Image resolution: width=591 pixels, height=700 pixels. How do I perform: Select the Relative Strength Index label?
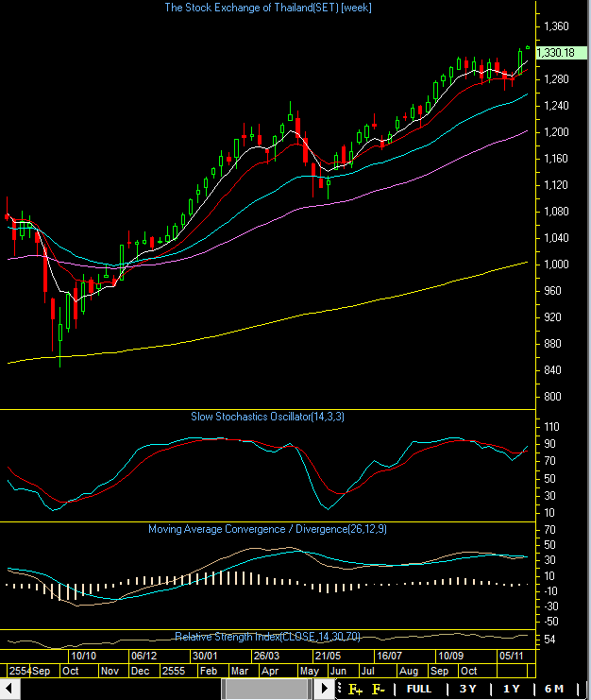click(265, 636)
